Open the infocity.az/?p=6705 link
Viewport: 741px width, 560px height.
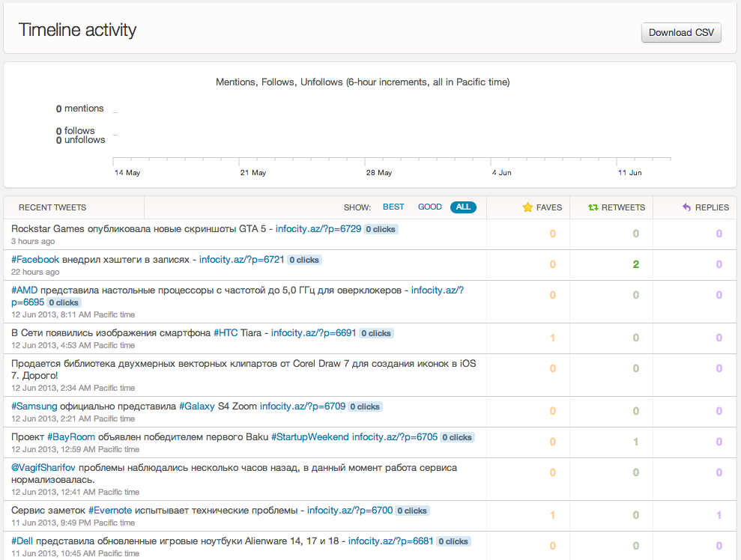click(395, 436)
